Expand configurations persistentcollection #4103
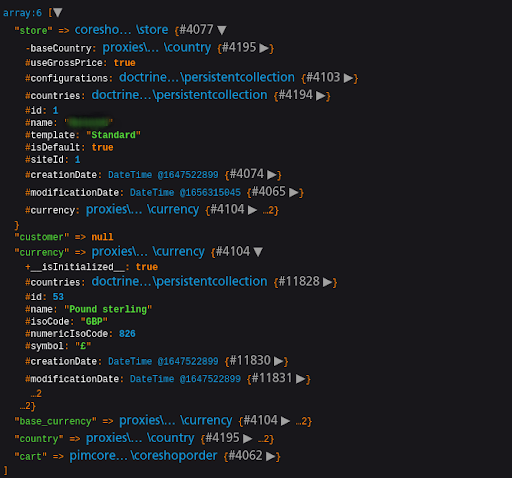 click(x=348, y=78)
